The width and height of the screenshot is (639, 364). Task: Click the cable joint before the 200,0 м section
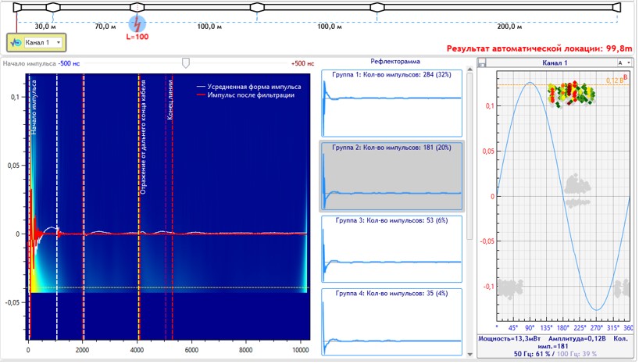[x=377, y=7]
